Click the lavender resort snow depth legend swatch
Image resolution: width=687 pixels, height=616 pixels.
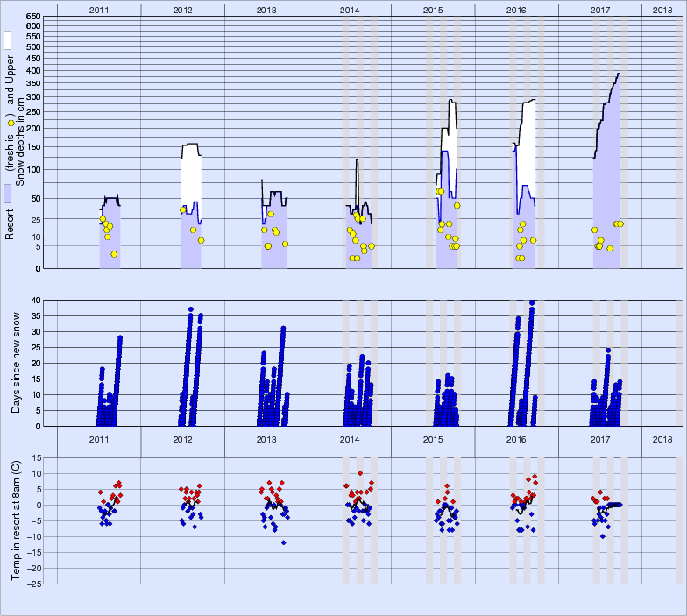(x=8, y=194)
